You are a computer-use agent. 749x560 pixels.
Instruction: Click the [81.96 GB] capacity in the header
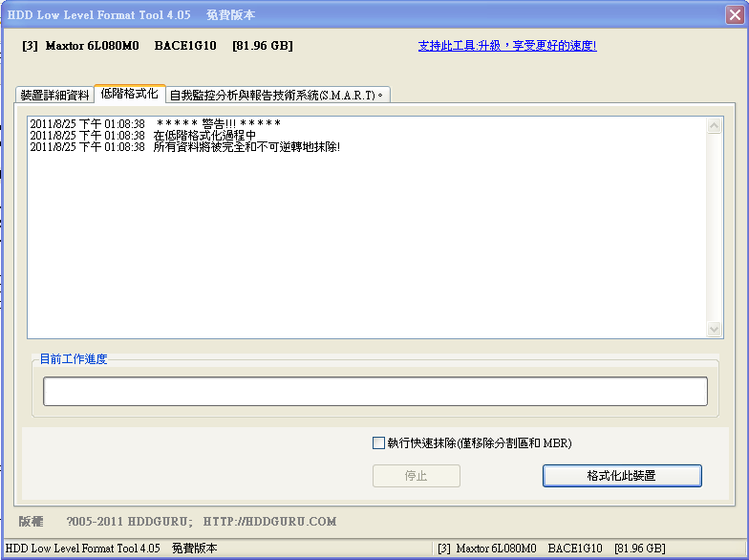[262, 46]
